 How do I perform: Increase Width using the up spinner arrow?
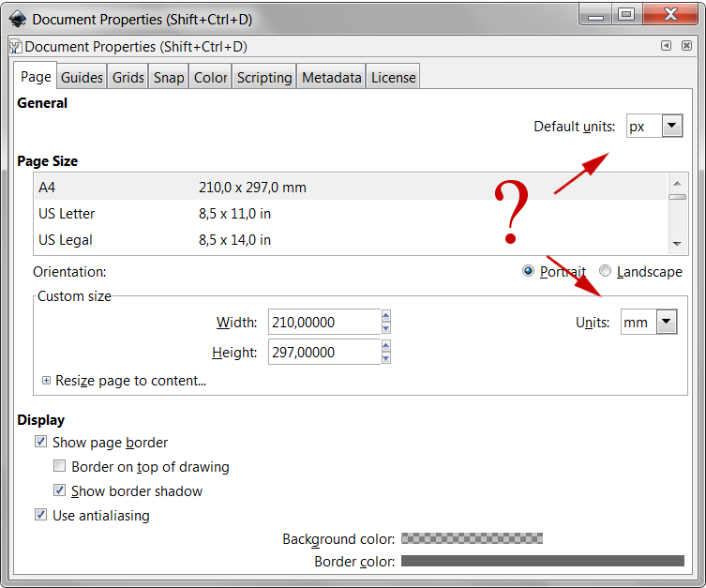pyautogui.click(x=386, y=317)
